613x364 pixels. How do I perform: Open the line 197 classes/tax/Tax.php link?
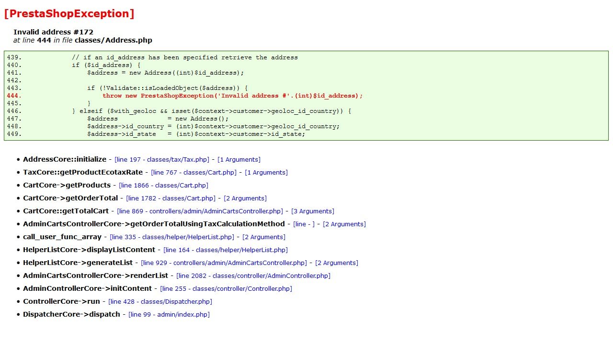point(162,160)
